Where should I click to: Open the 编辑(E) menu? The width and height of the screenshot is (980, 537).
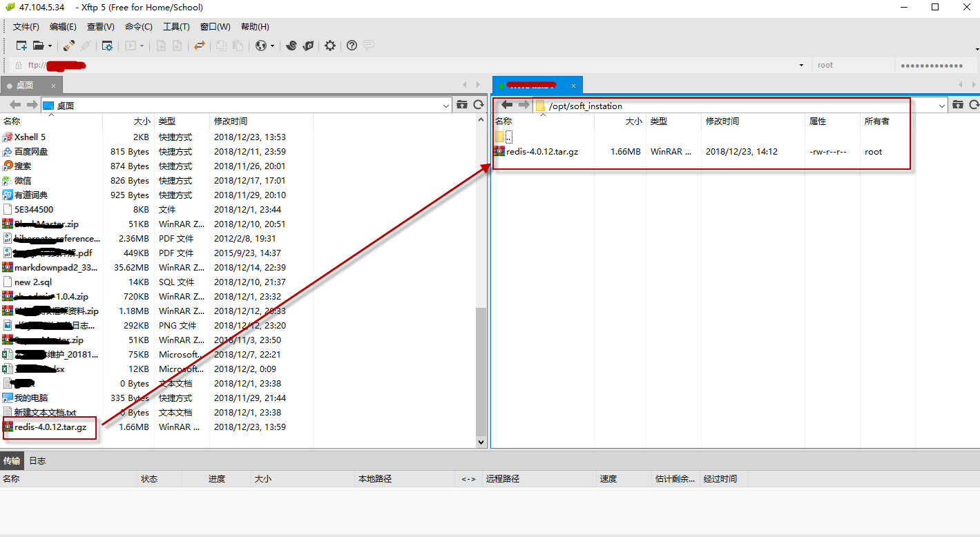(x=63, y=27)
